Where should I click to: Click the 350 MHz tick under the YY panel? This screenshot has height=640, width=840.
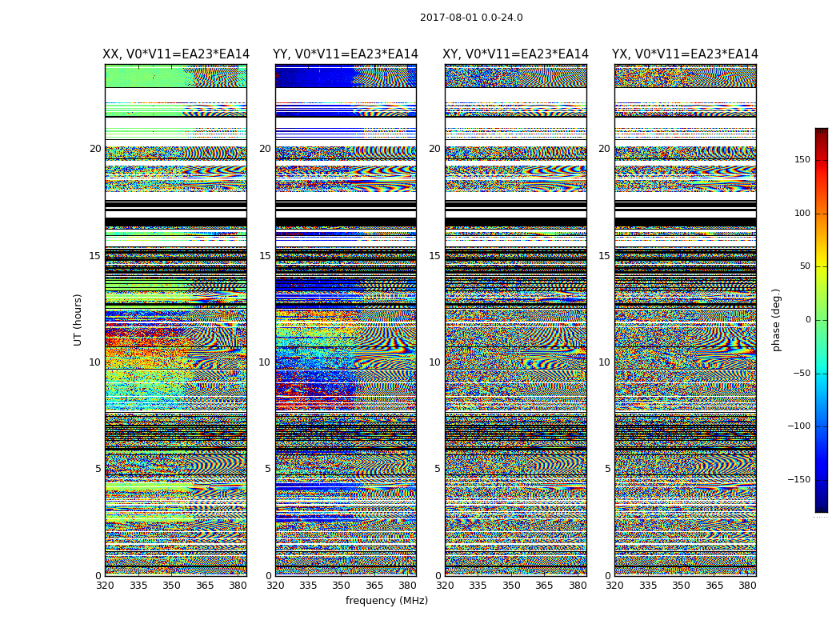(342, 586)
